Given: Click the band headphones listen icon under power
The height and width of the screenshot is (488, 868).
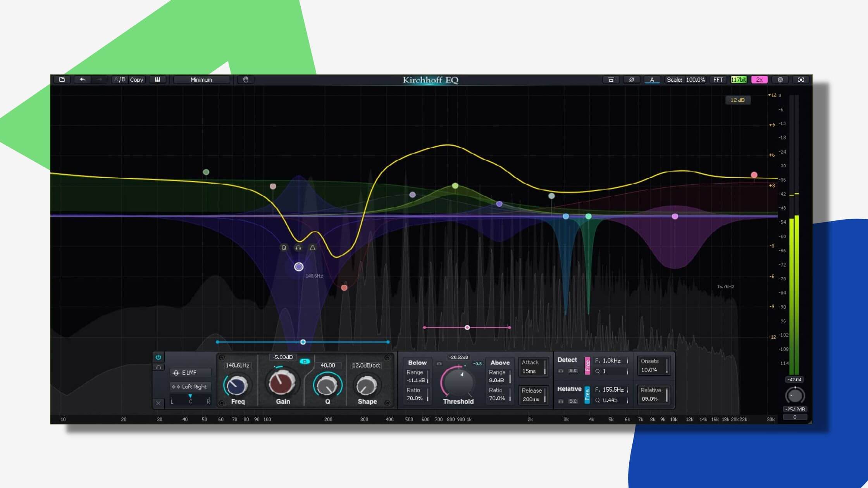Looking at the screenshot, I should [158, 367].
